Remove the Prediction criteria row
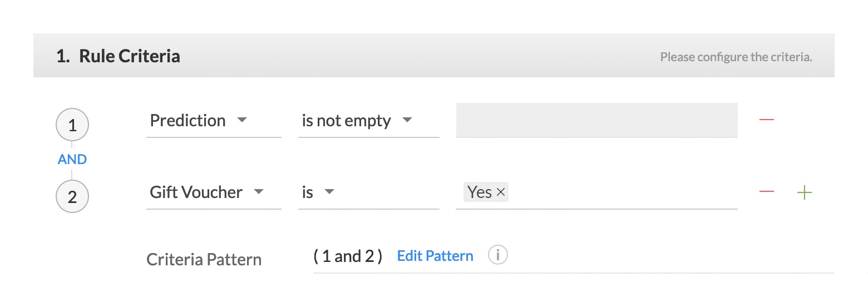The width and height of the screenshot is (868, 307). 766,120
